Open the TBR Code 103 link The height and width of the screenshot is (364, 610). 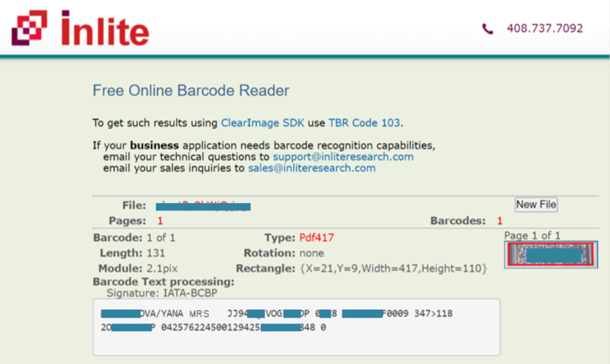tap(364, 123)
